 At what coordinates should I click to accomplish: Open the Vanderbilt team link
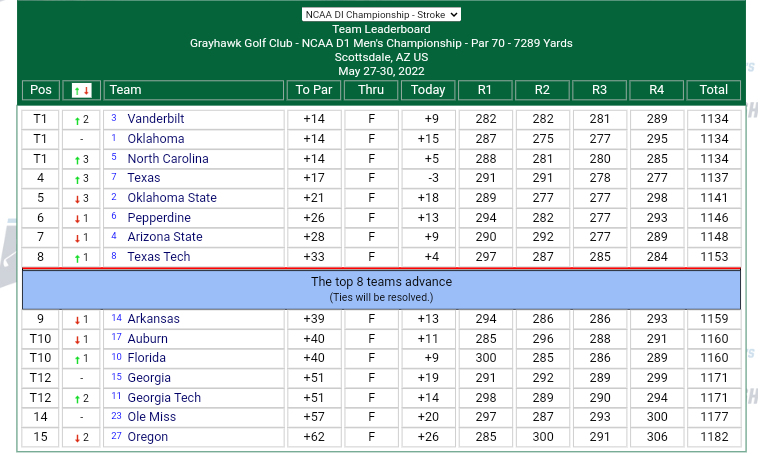point(156,119)
